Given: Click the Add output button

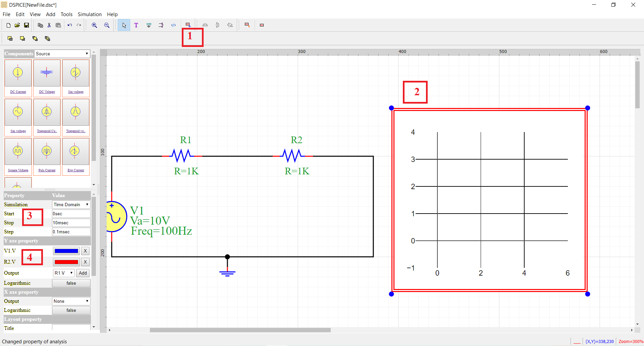Looking at the screenshot, I should point(83,273).
